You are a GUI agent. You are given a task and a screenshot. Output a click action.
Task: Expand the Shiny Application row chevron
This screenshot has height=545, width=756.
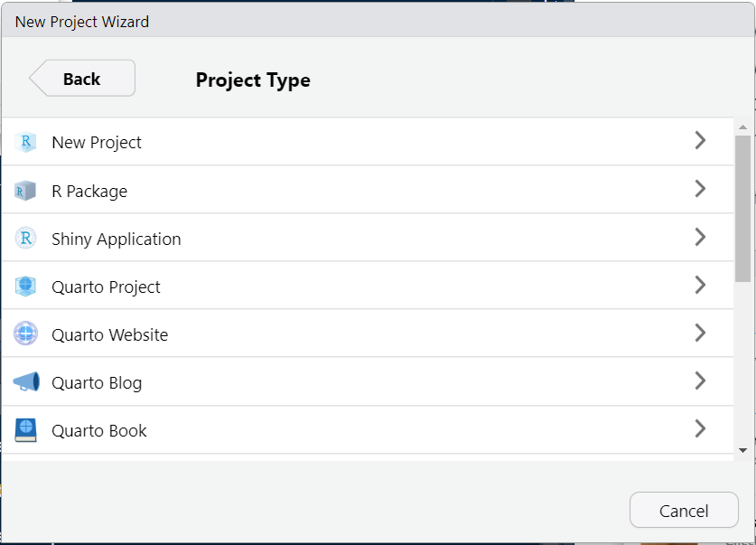pyautogui.click(x=700, y=237)
